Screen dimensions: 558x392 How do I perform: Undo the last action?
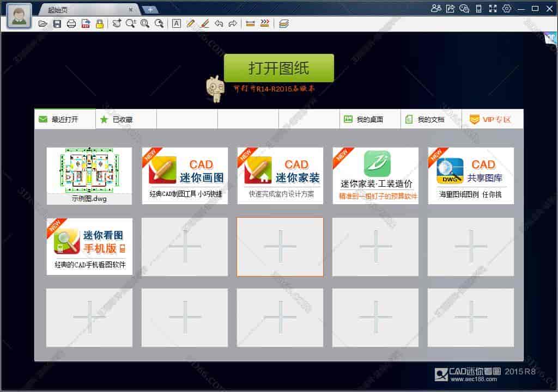point(218,23)
